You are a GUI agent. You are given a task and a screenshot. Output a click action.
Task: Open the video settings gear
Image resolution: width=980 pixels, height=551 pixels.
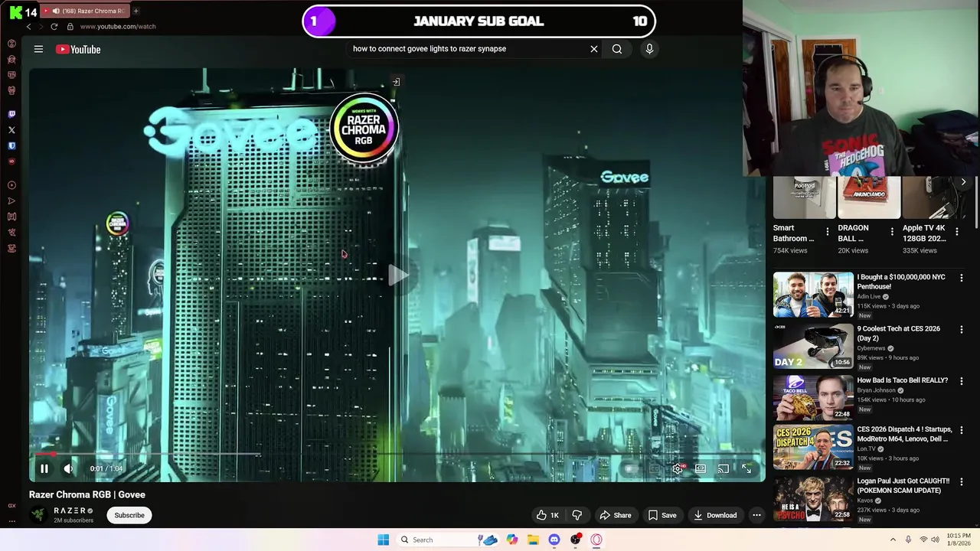[678, 468]
